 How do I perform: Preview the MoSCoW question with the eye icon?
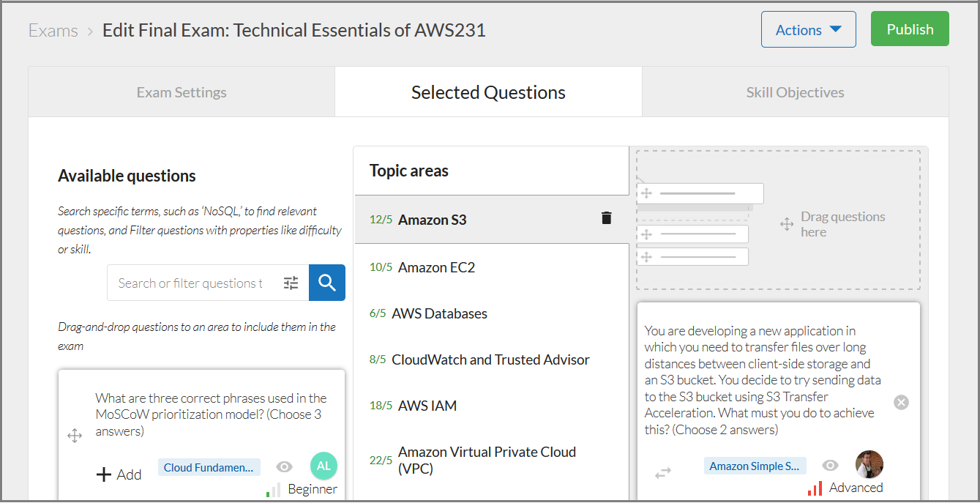tap(285, 467)
